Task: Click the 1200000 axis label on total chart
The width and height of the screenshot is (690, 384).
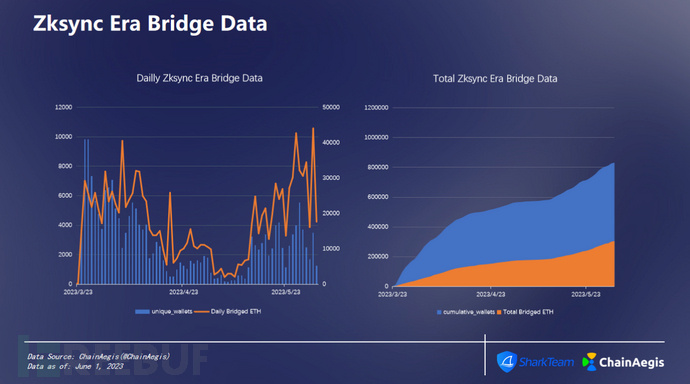Action: pos(376,108)
